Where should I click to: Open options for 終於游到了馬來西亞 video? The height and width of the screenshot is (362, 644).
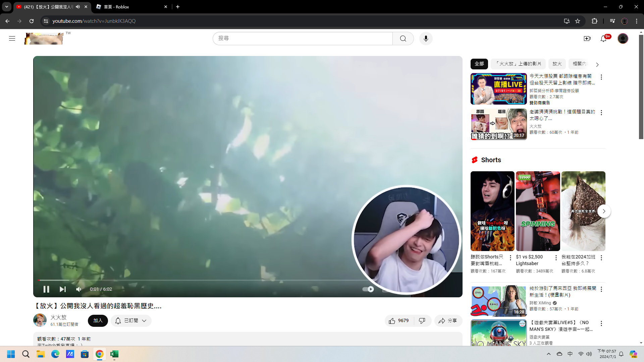[x=601, y=289]
